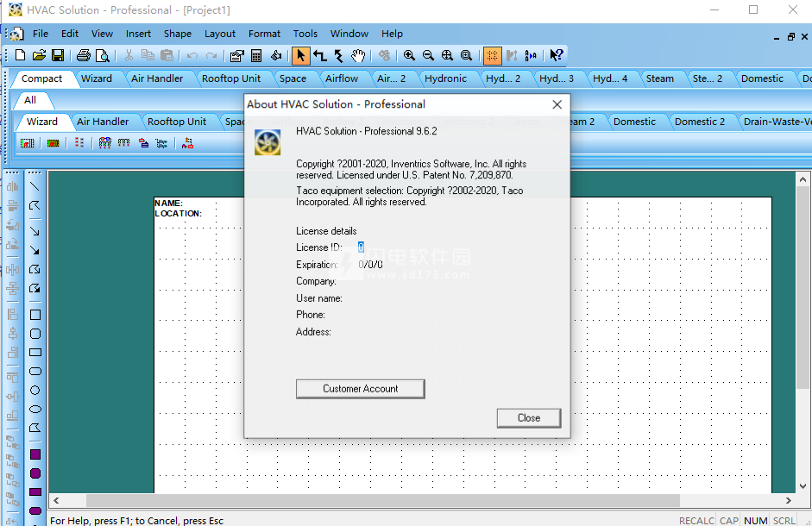
Task: Click the Close button in the About dialog
Action: click(529, 418)
